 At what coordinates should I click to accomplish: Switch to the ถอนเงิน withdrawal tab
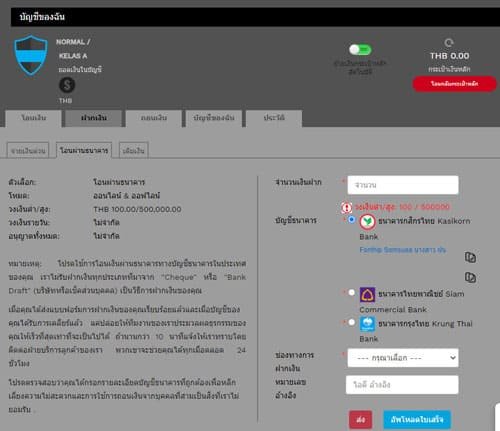(x=154, y=118)
